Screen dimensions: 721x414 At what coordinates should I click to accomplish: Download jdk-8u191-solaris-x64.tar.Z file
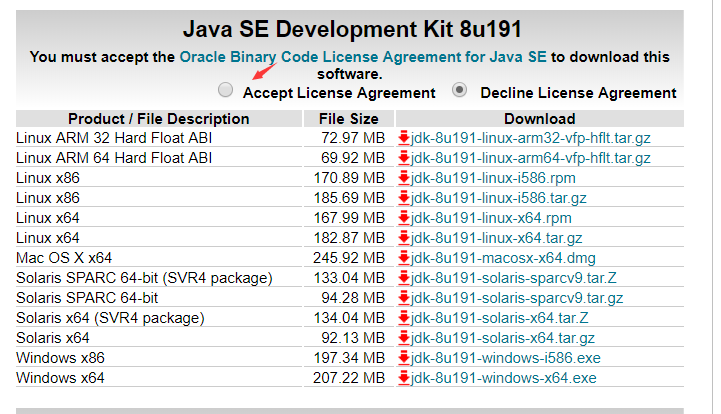point(499,318)
